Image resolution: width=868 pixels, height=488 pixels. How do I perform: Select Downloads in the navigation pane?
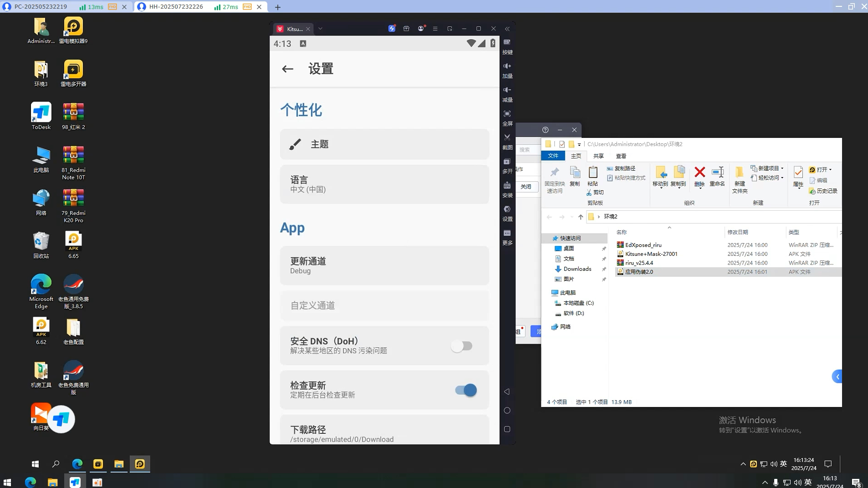click(x=577, y=269)
